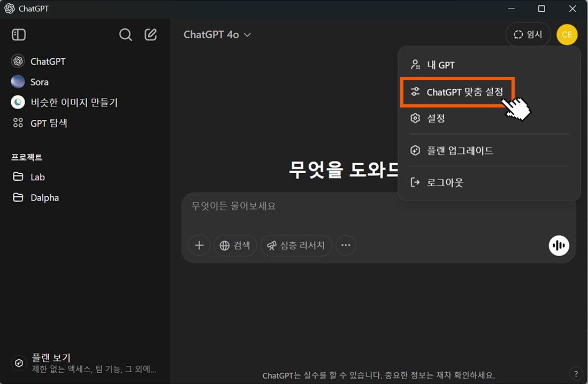
Task: Open the three-dots more tools button
Action: coord(346,245)
